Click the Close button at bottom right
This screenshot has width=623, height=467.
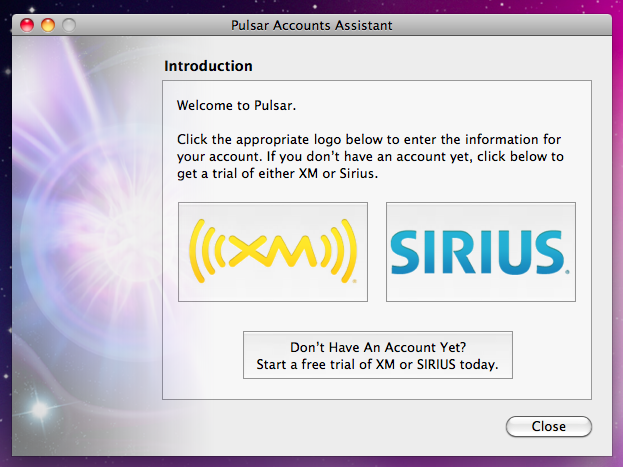click(x=549, y=426)
